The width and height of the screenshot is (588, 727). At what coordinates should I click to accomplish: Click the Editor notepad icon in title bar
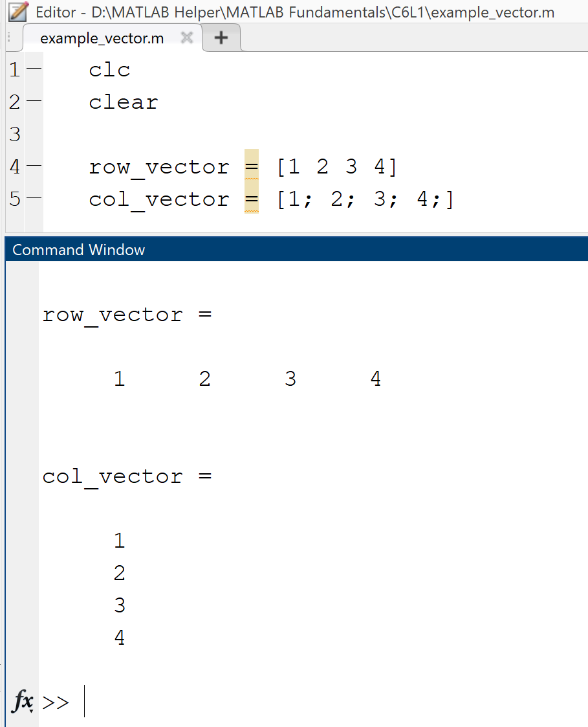pyautogui.click(x=18, y=12)
